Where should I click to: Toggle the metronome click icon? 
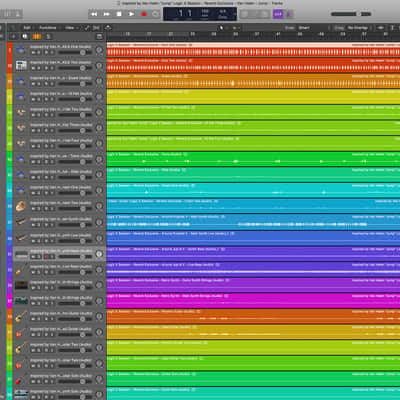[x=289, y=14]
